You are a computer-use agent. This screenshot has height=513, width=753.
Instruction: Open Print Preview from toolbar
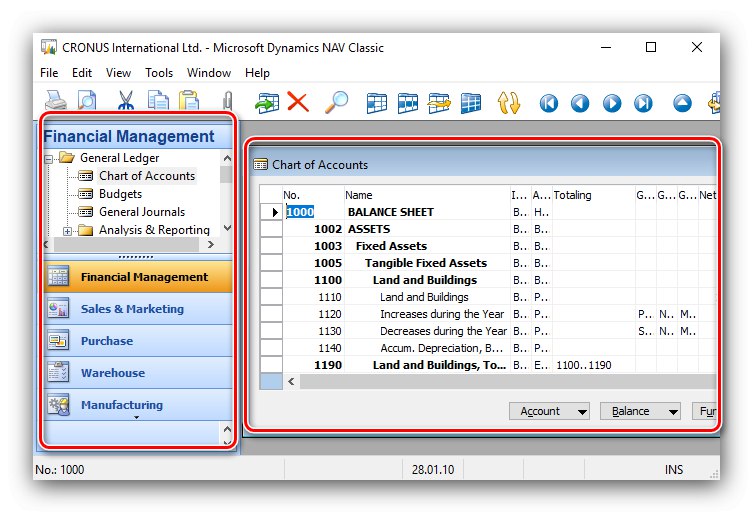pos(87,101)
